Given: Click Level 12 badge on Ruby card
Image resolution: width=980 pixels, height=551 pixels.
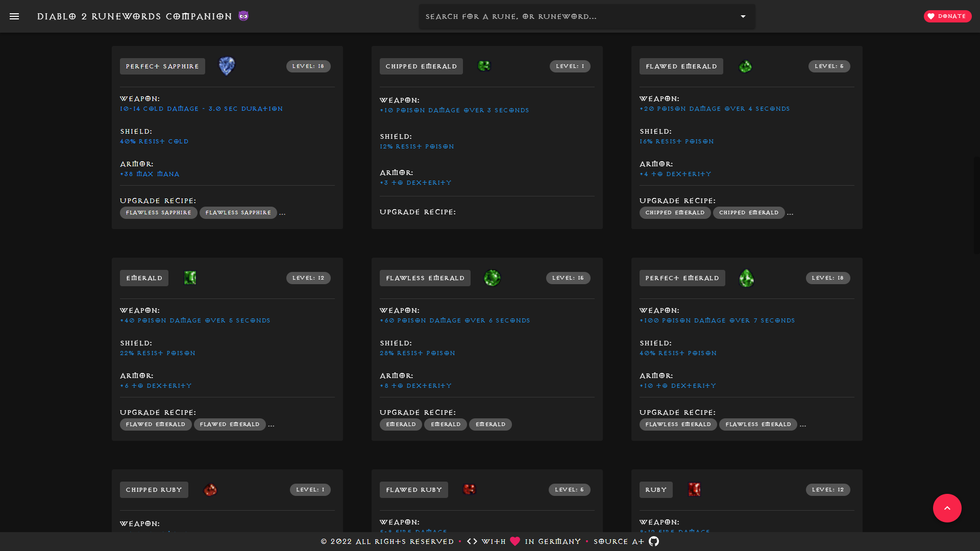Looking at the screenshot, I should 828,490.
